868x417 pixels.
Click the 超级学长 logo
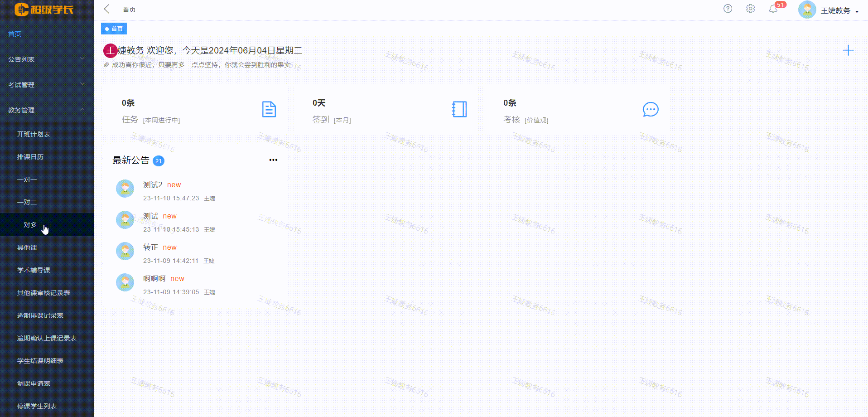click(43, 10)
